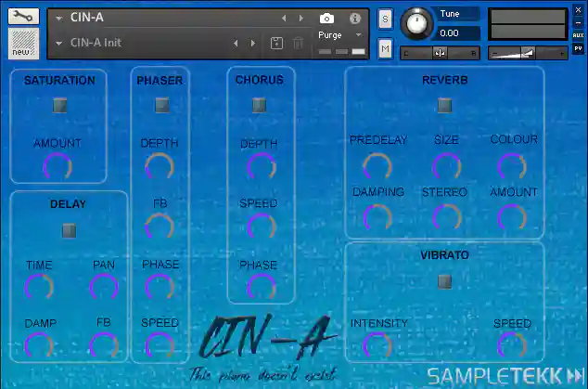The image size is (588, 389).
Task: Minimize instrument header view
Action: pos(578,23)
